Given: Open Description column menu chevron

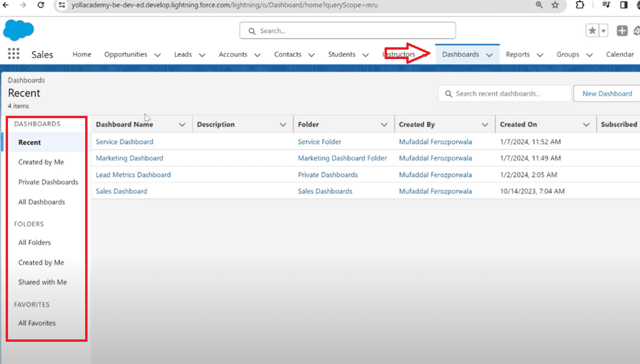Looking at the screenshot, I should click(283, 125).
